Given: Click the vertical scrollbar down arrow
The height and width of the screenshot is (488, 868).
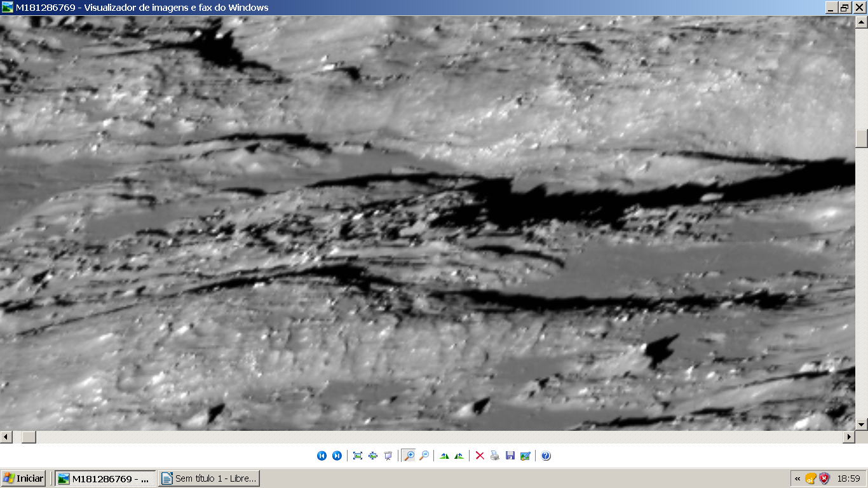Looking at the screenshot, I should (x=862, y=424).
